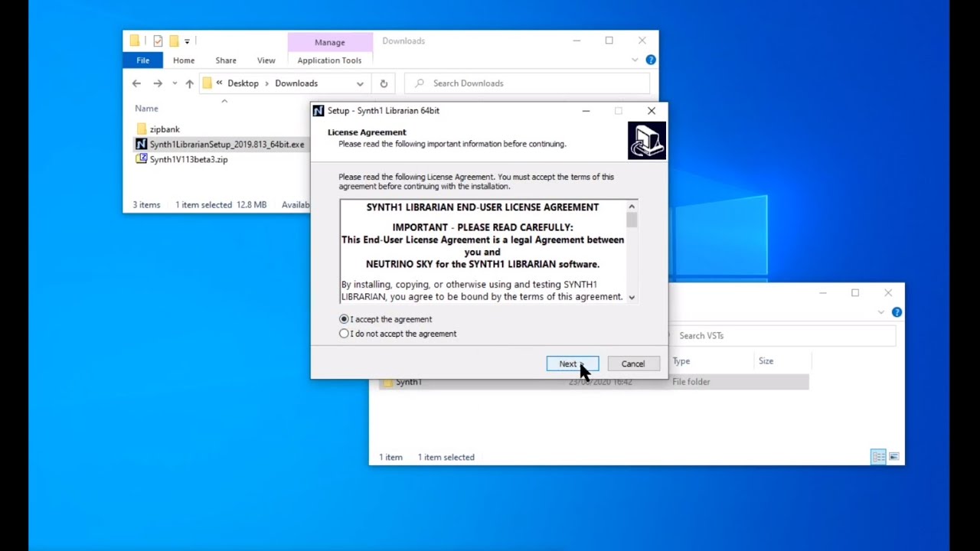Screen dimensions: 980x551
Task: Open recent locations dropdown in Downloads
Action: coord(175,83)
